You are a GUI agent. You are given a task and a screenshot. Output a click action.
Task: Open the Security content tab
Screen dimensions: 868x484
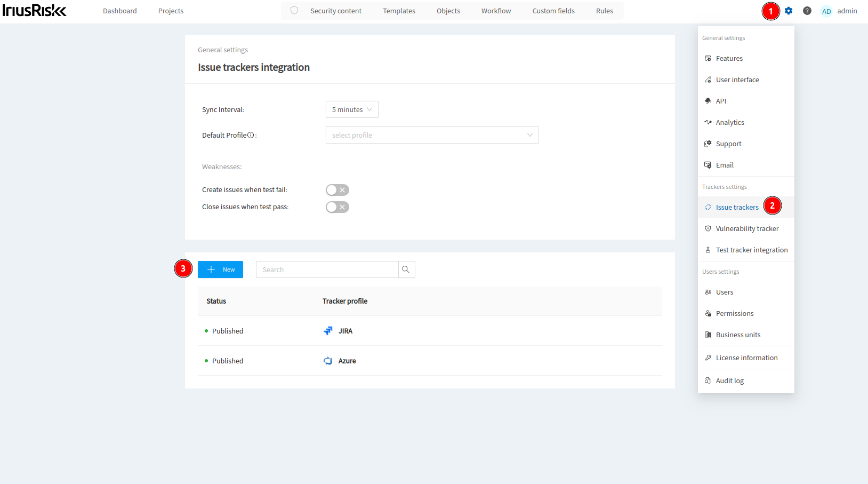(336, 11)
